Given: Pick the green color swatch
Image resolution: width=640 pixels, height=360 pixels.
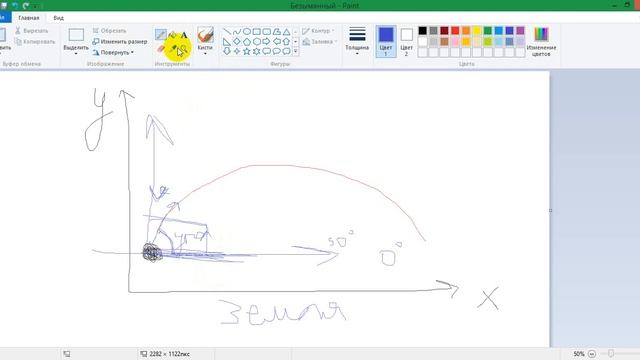Looking at the screenshot, I should click(488, 31).
